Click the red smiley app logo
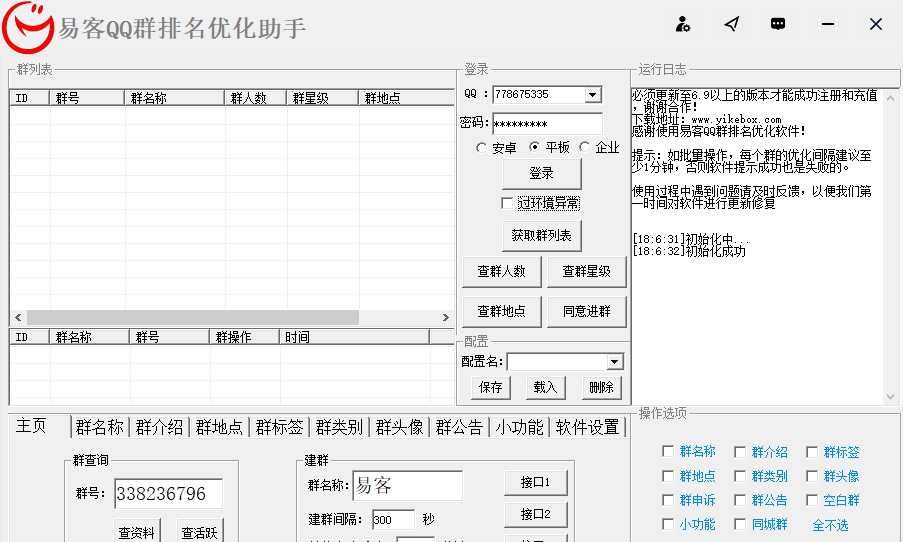 [x=27, y=28]
